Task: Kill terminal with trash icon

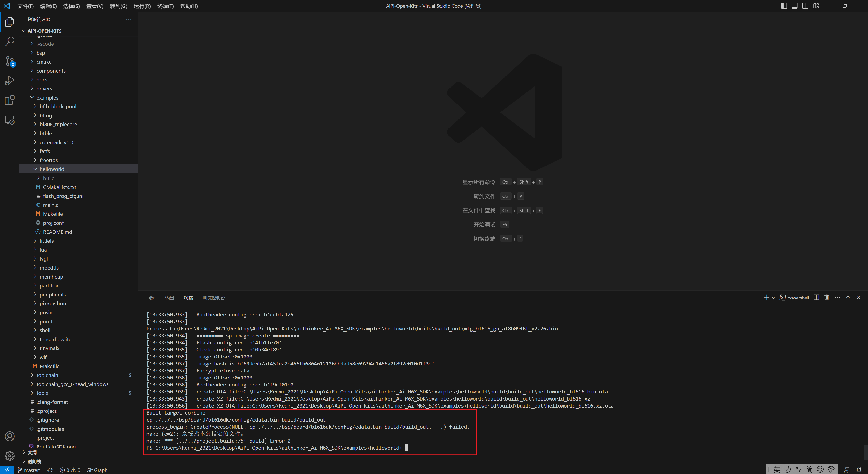Action: click(827, 297)
